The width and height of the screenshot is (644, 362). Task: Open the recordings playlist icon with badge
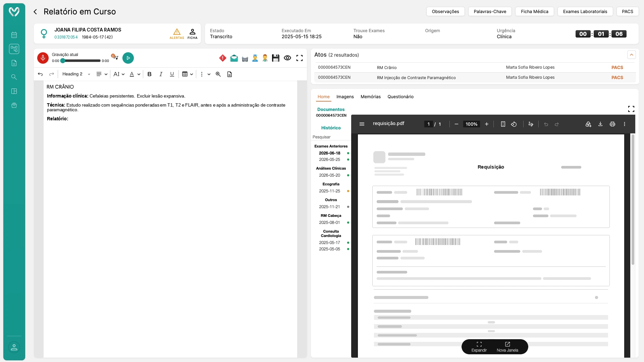(115, 57)
